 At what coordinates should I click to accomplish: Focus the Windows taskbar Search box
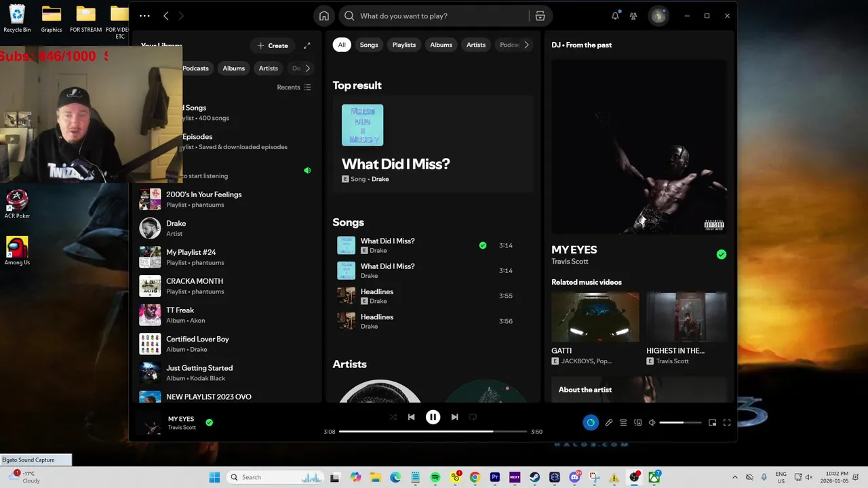(277, 477)
